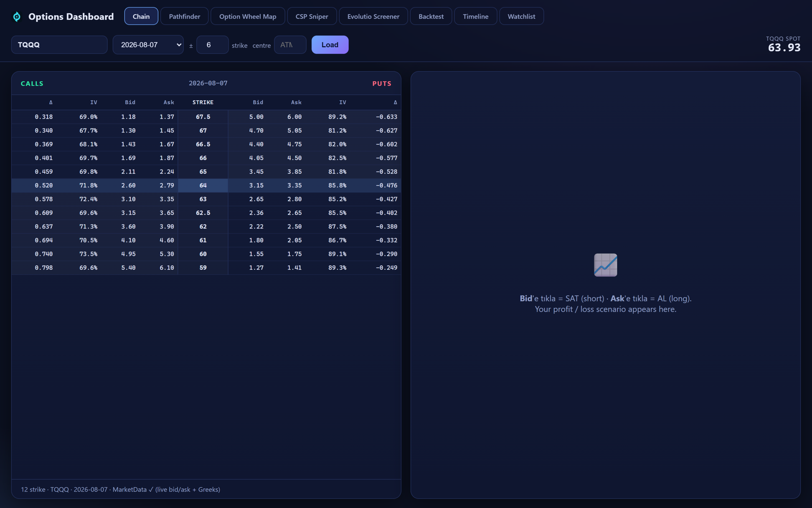
Task: Click call IV 73.5% at strike 60
Action: pyautogui.click(x=88, y=254)
